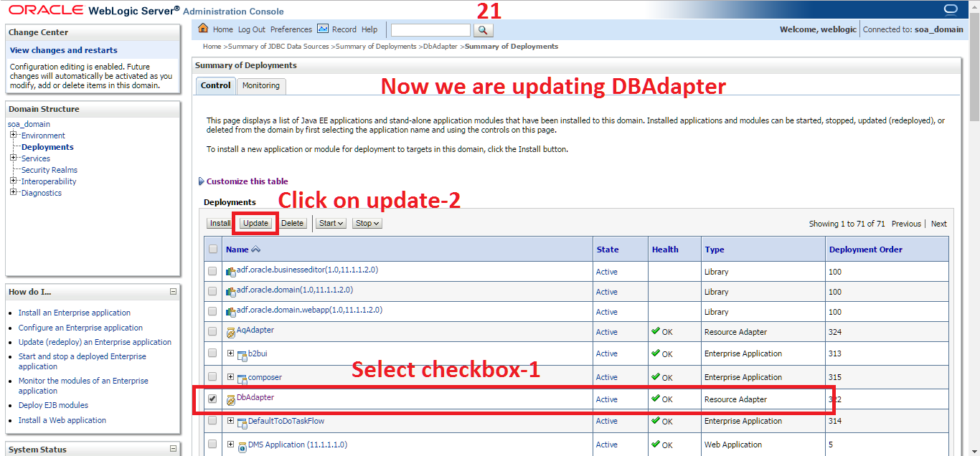This screenshot has height=456, width=980.
Task: Expand the DMS Application row
Action: pos(231,445)
